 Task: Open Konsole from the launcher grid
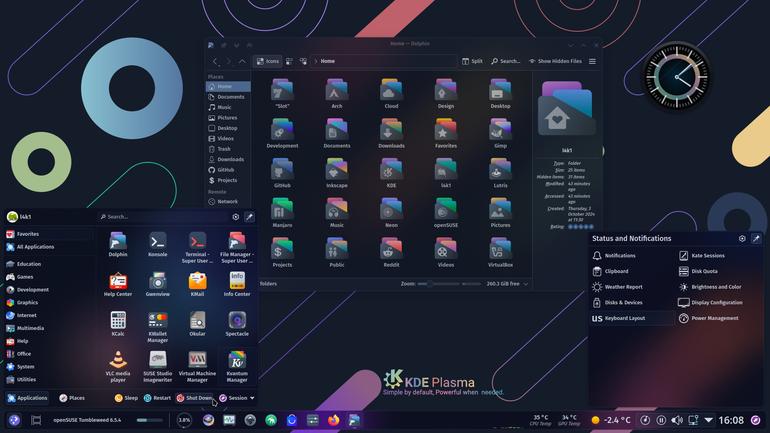(158, 244)
